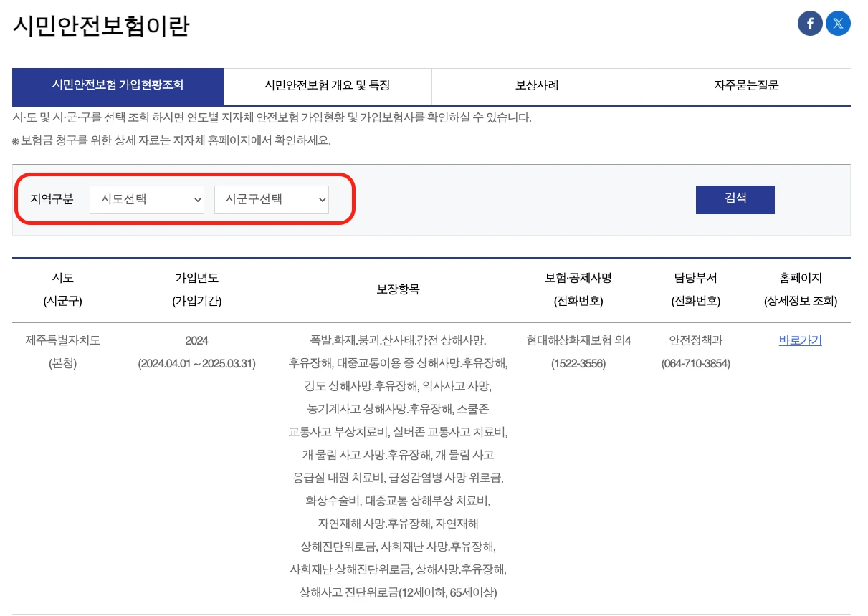Open the 시군구선택 dropdown
The image size is (868, 616).
(271, 200)
